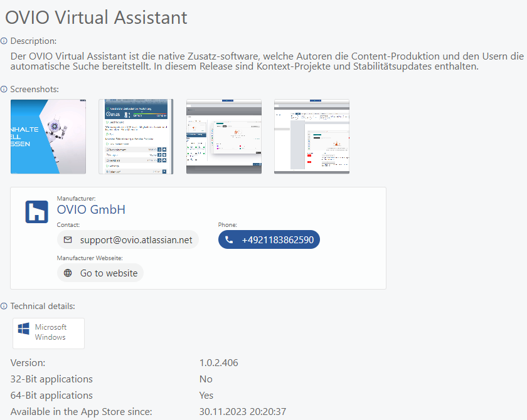
Task: Click the envelope icon in the contact button
Action: point(68,239)
